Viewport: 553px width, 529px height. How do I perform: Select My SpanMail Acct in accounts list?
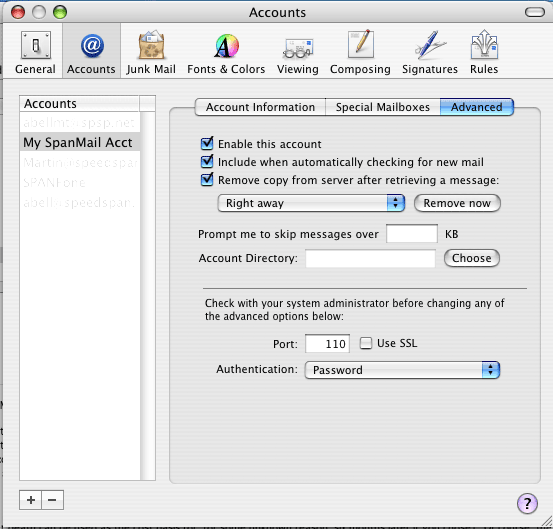click(80, 142)
